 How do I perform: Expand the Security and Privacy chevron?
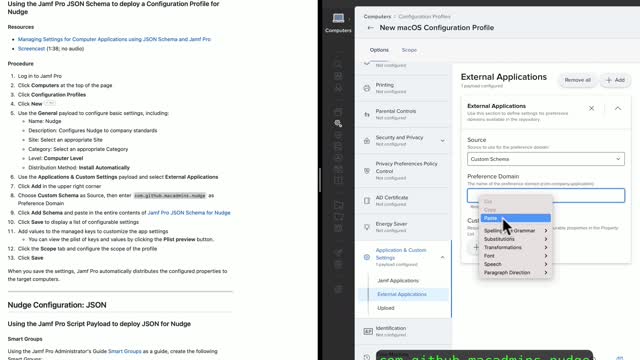442,141
